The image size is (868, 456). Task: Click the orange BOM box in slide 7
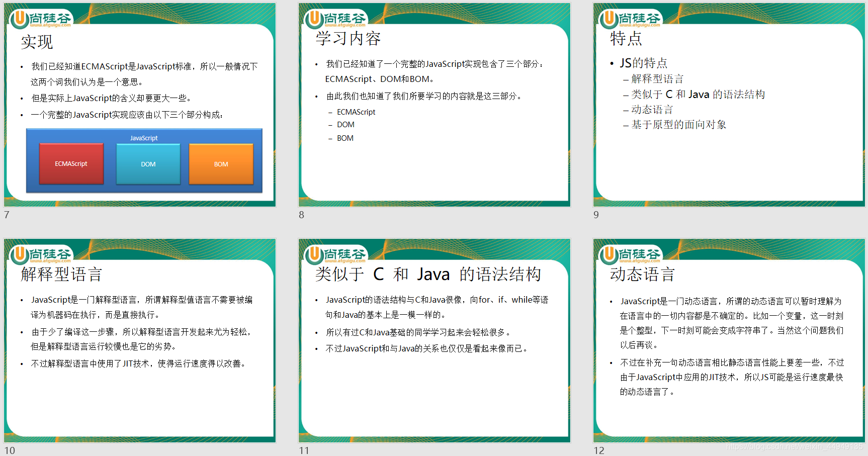[x=221, y=164]
